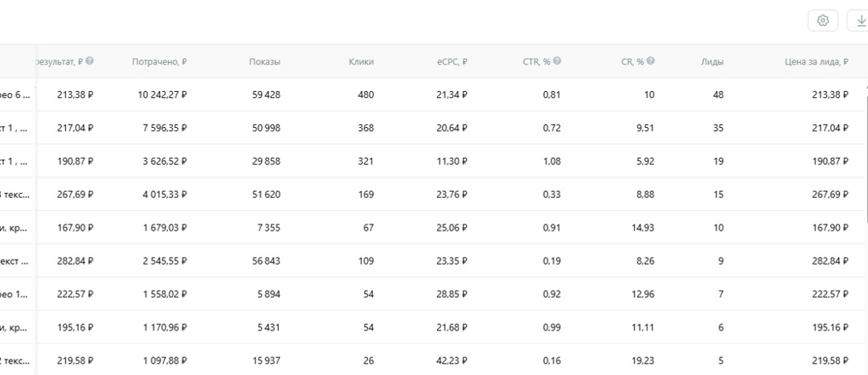Click the Клики column header
The width and height of the screenshot is (868, 375).
(x=361, y=62)
